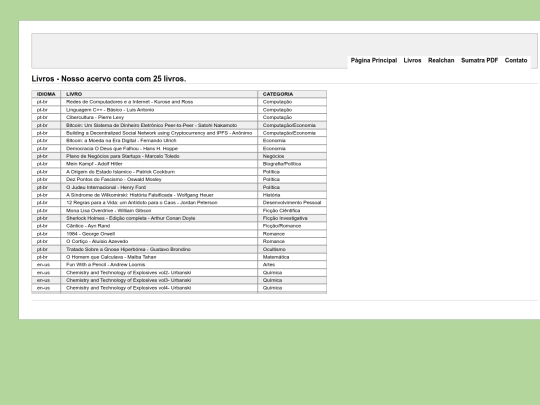Viewport: 540px width, 405px height.
Task: Select 'Tratado Sobre a Gnose Hiperbórea' title
Action: [x=128, y=249]
